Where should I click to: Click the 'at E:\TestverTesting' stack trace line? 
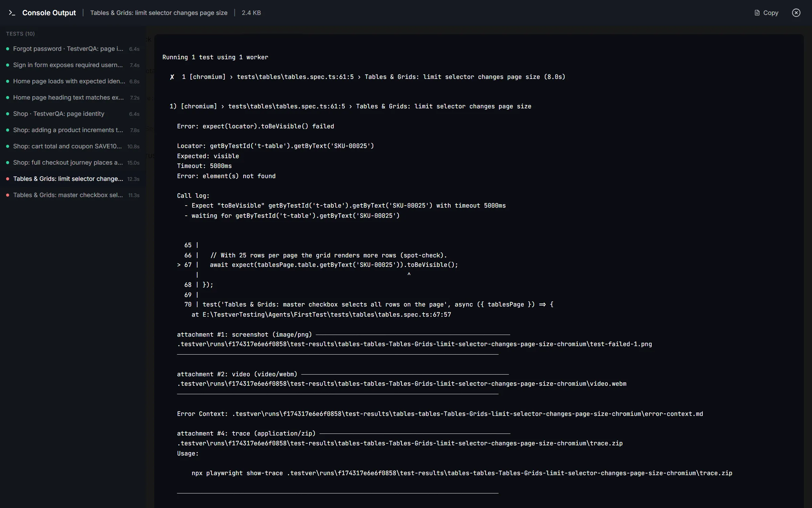(321, 315)
